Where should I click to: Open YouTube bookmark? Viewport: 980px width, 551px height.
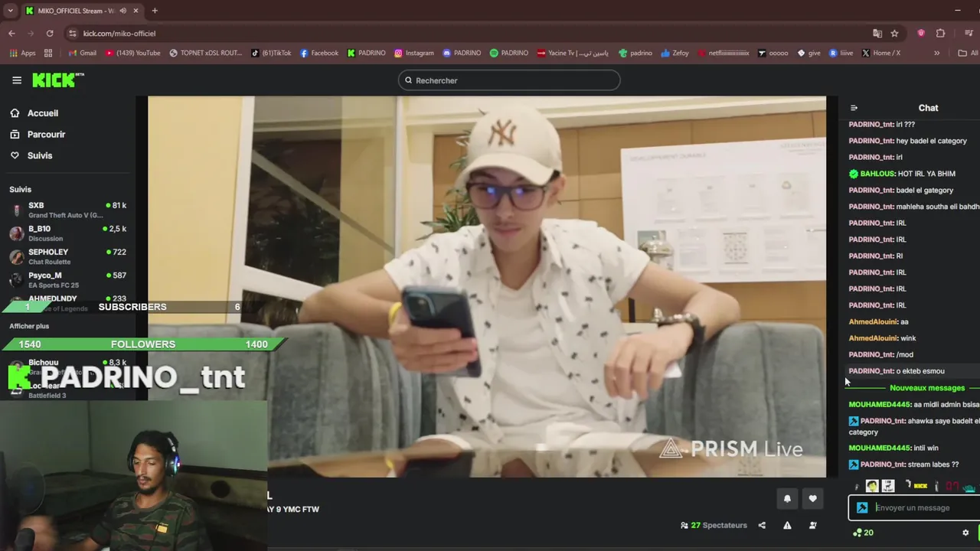point(132,53)
